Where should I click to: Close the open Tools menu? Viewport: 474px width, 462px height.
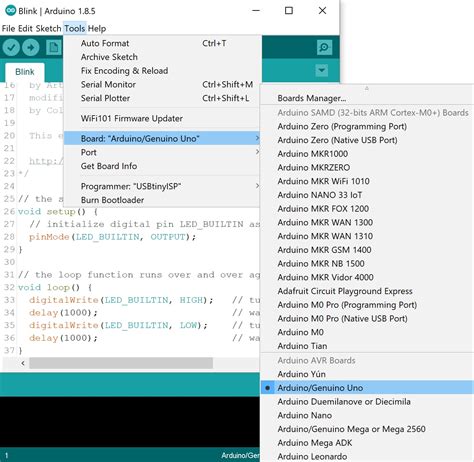75,28
